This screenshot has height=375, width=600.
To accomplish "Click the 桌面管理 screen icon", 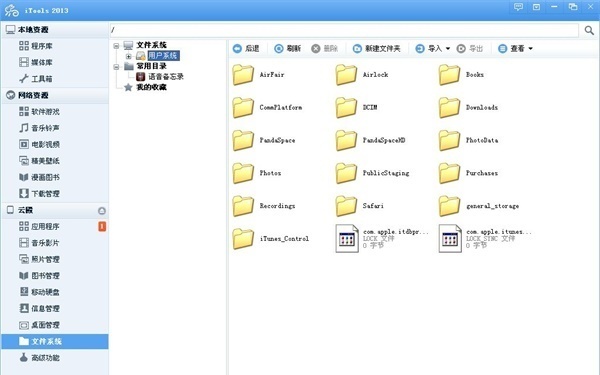I will click(x=24, y=325).
